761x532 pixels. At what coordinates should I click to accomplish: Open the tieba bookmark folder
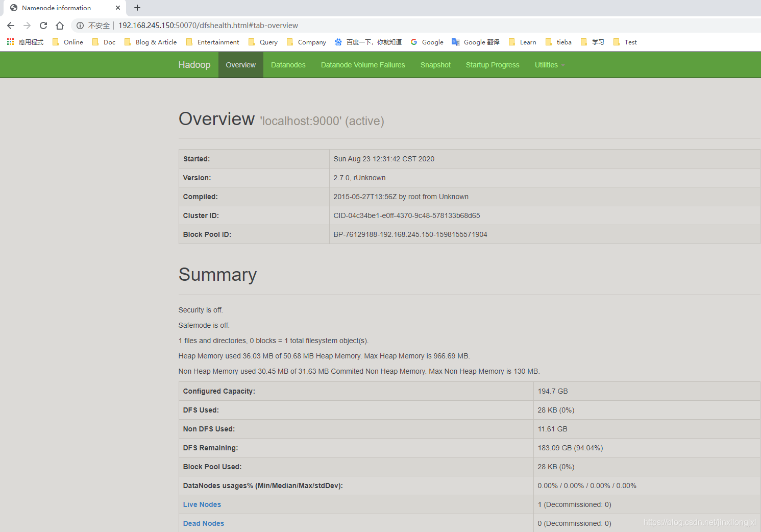pos(558,42)
